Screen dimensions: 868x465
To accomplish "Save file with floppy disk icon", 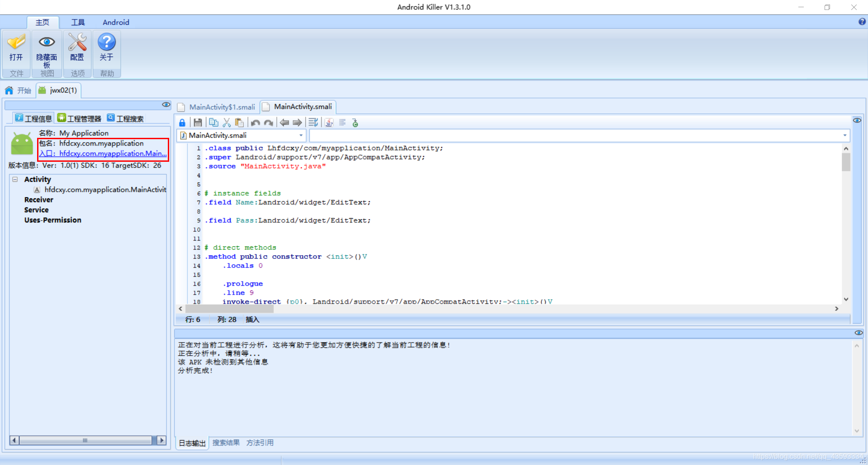I will tap(198, 122).
